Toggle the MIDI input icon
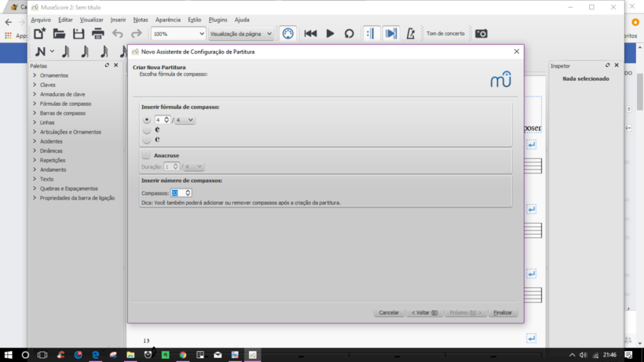 (x=287, y=33)
